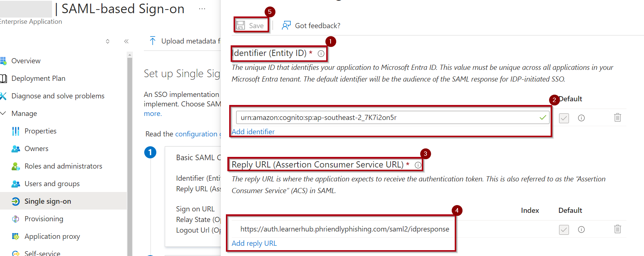Toggle Default checkbox for the reply URL
The image size is (644, 256).
point(564,229)
